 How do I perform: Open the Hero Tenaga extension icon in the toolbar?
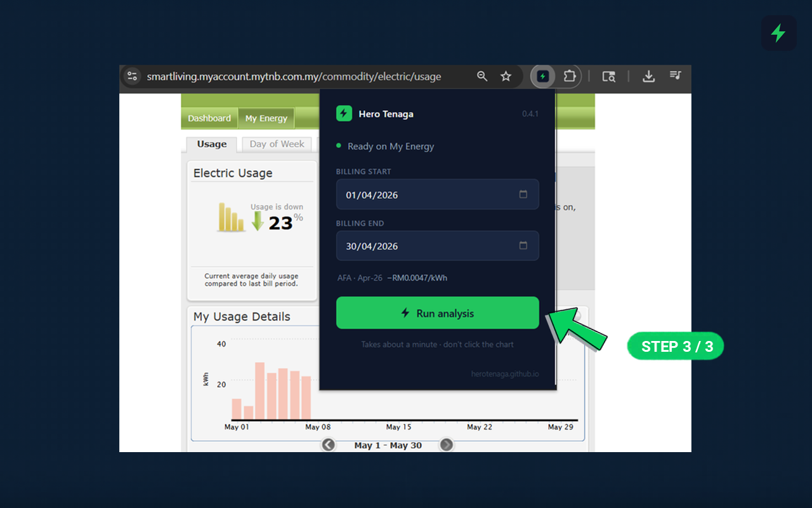click(x=542, y=76)
